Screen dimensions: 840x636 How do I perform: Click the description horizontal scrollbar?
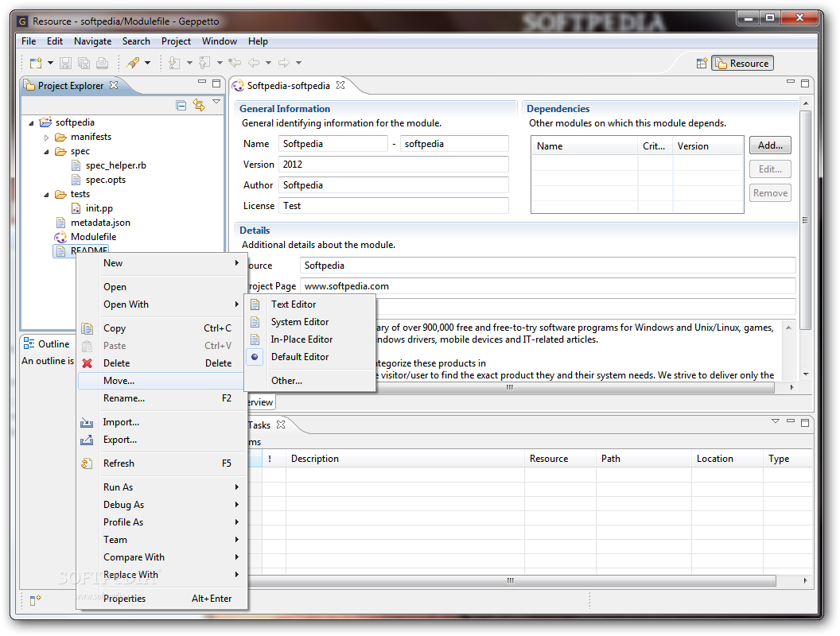(511, 388)
